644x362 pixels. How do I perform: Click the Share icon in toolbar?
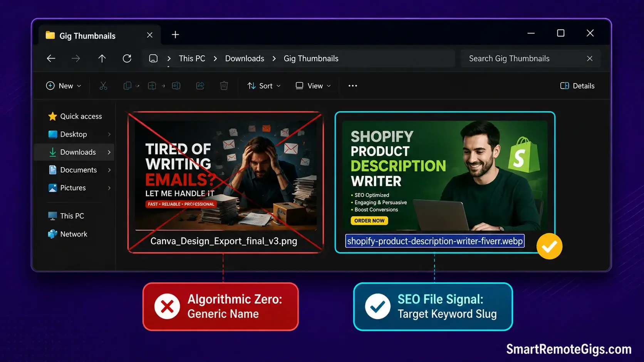[x=200, y=86]
